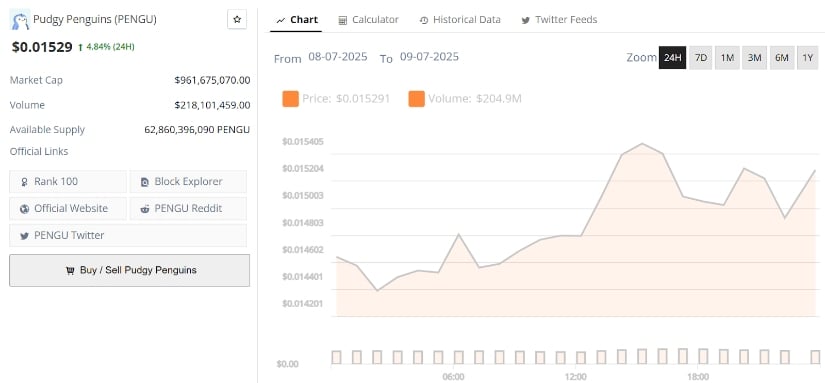The height and width of the screenshot is (383, 825).
Task: Click the shopping cart icon on Buy/Sell
Action: coord(70,270)
